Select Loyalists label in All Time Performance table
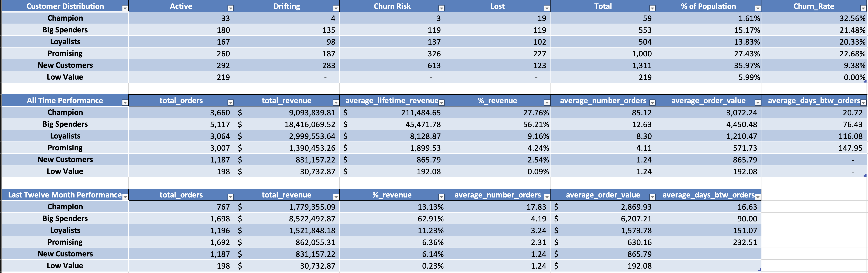 pyautogui.click(x=65, y=136)
